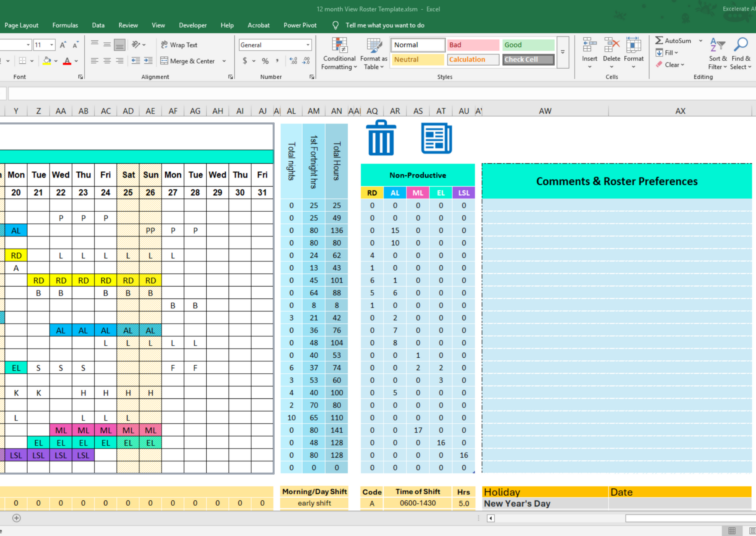
Task: Apply the Check Cell style
Action: (528, 59)
